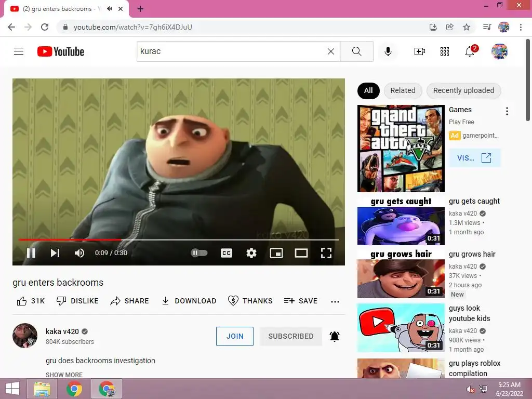Open a new browser tab
The width and height of the screenshot is (532, 399).
pyautogui.click(x=140, y=9)
